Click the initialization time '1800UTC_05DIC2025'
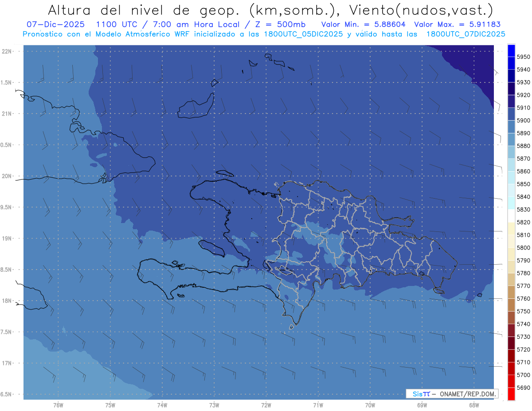 302,34
